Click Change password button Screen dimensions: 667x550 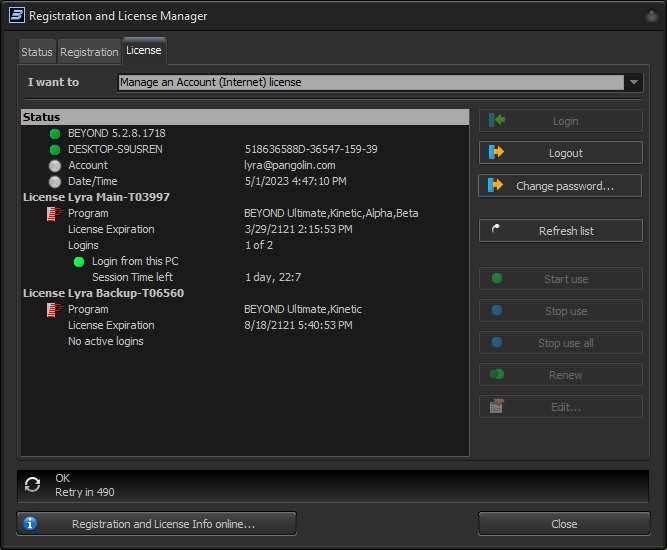tap(560, 186)
